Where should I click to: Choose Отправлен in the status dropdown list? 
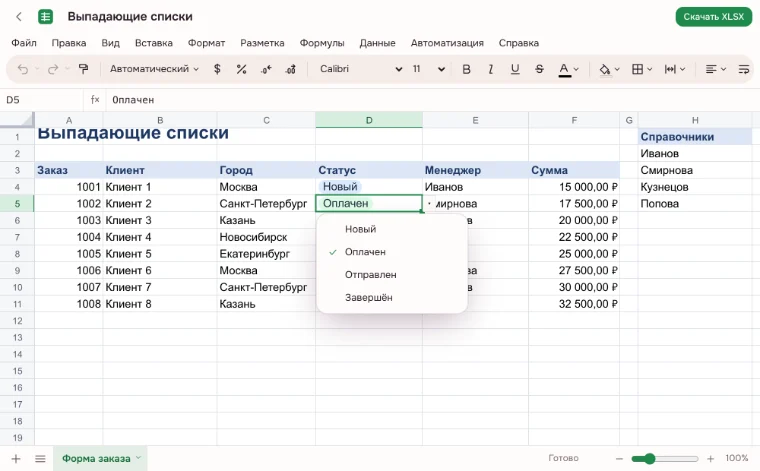pos(392,275)
